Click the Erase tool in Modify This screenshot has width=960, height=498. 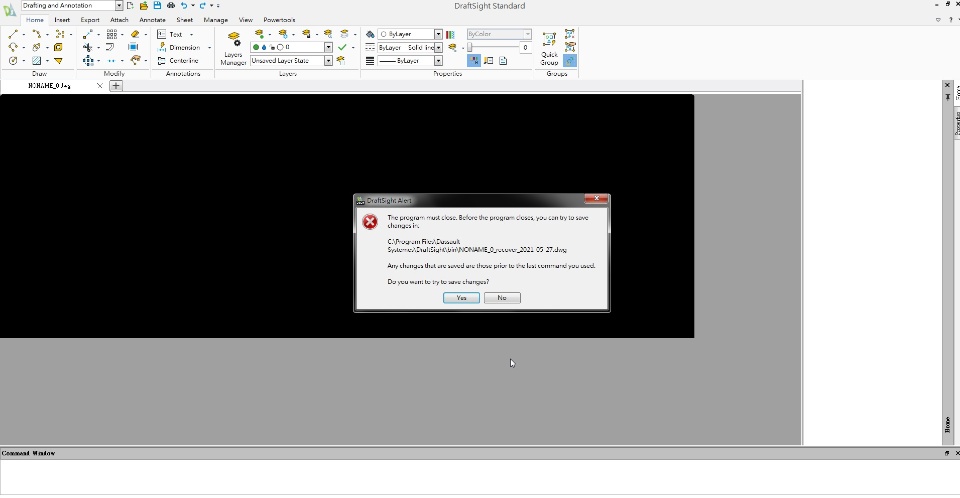(135, 34)
